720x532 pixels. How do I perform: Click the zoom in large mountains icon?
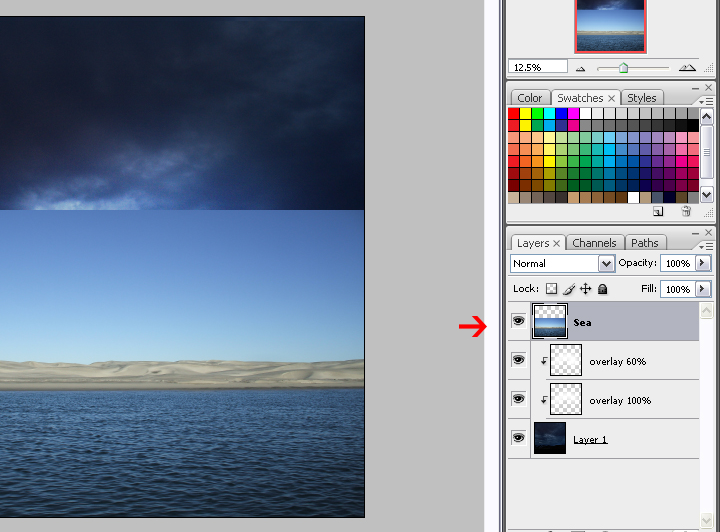[x=687, y=68]
